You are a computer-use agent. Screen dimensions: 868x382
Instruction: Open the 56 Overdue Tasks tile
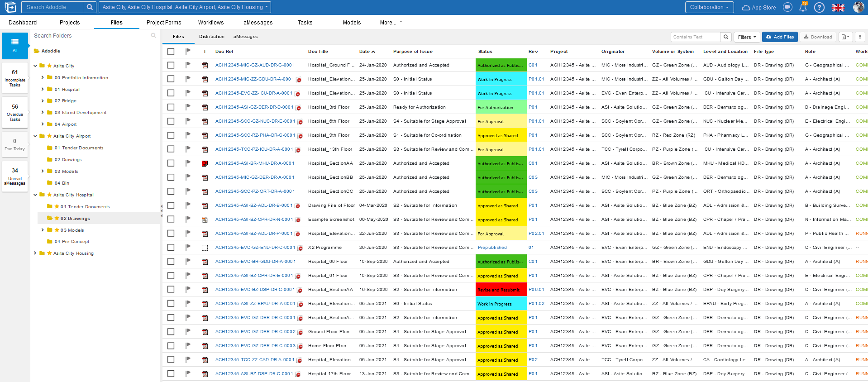[x=15, y=113]
